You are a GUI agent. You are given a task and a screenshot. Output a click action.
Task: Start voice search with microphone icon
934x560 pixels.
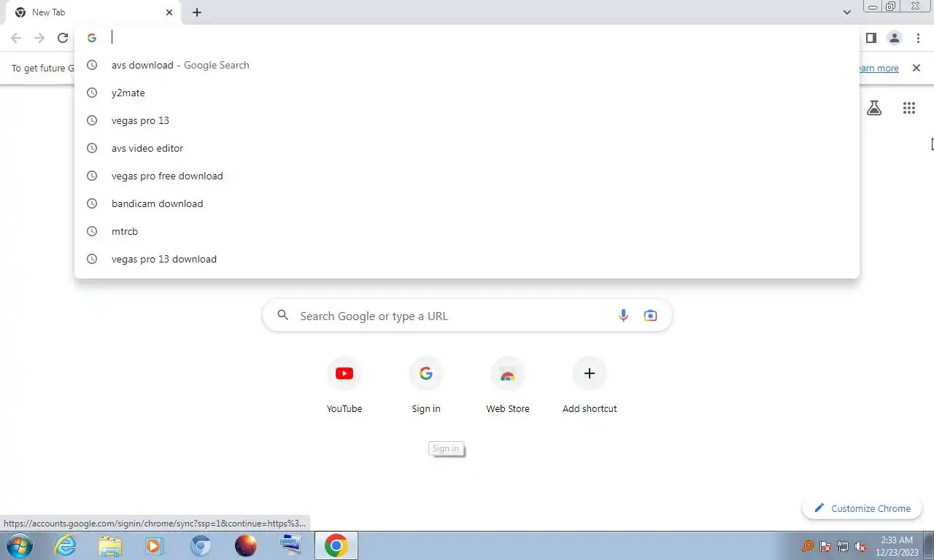coord(623,316)
